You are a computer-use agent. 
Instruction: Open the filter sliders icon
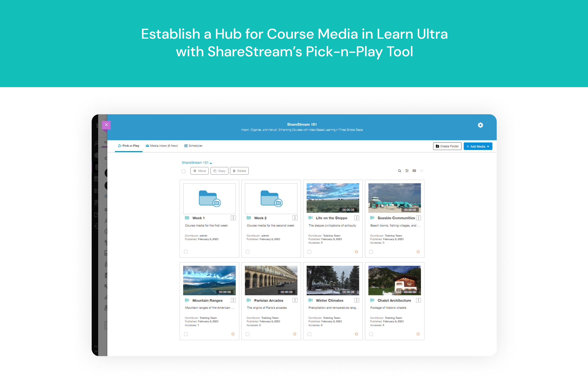tap(407, 171)
